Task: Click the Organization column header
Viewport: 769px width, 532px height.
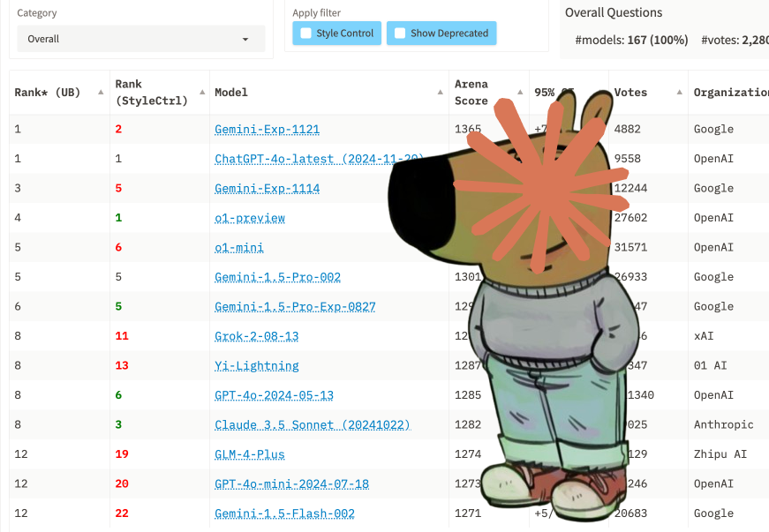Action: (731, 92)
